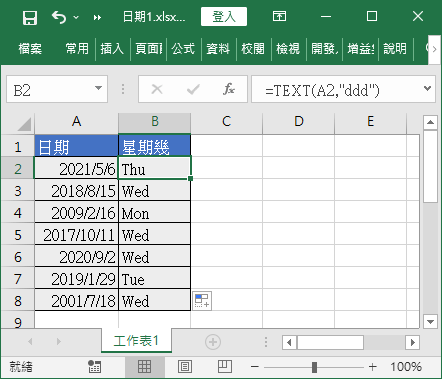Click the 登入 sign-in button
Screen dimensions: 442x379
tap(224, 16)
